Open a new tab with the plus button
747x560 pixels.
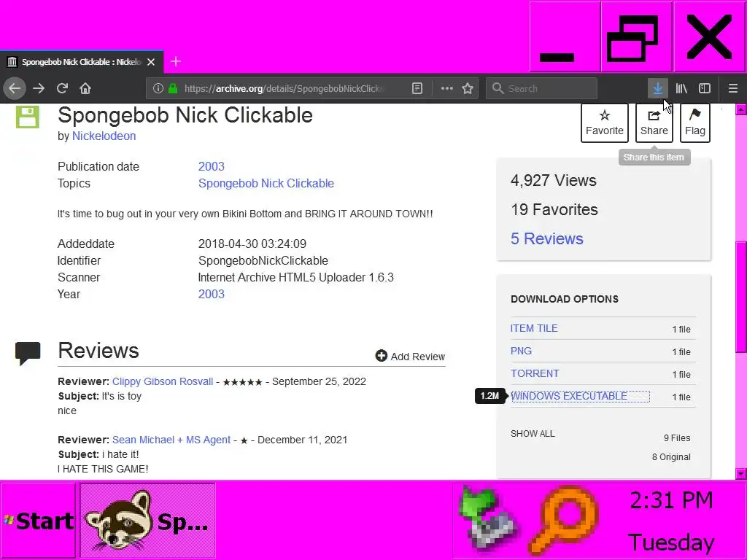coord(175,61)
